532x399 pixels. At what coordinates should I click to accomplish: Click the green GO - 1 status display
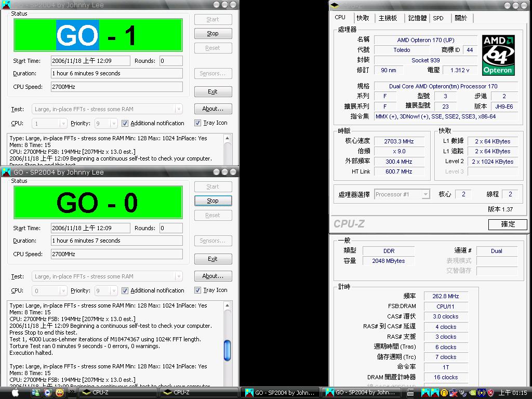pos(98,35)
